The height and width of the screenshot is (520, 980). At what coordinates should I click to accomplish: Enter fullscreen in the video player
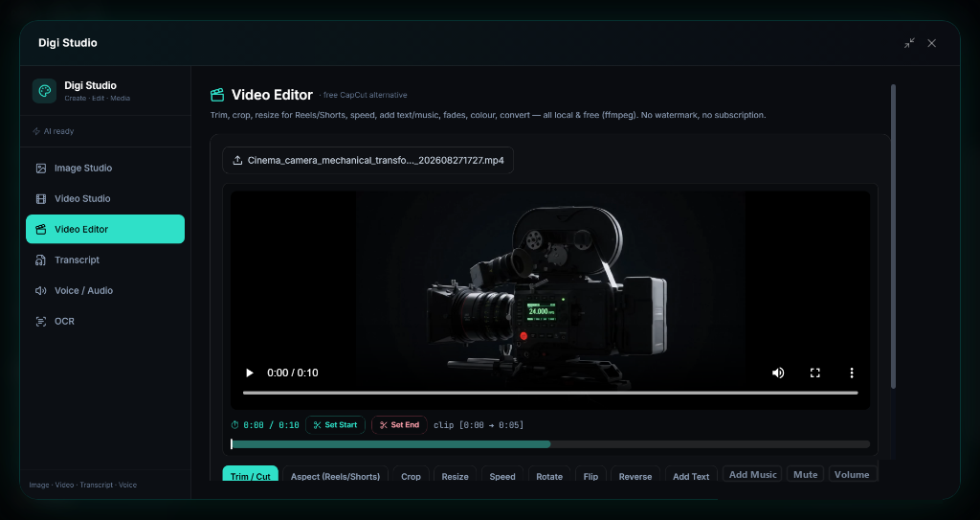tap(815, 373)
